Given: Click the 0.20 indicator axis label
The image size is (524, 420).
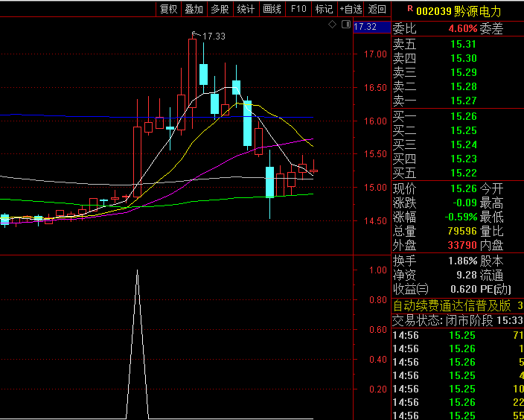Looking at the screenshot, I should [x=378, y=389].
